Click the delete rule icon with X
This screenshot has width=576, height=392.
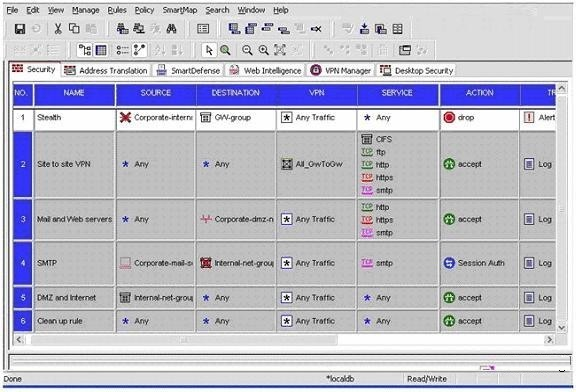(x=316, y=29)
